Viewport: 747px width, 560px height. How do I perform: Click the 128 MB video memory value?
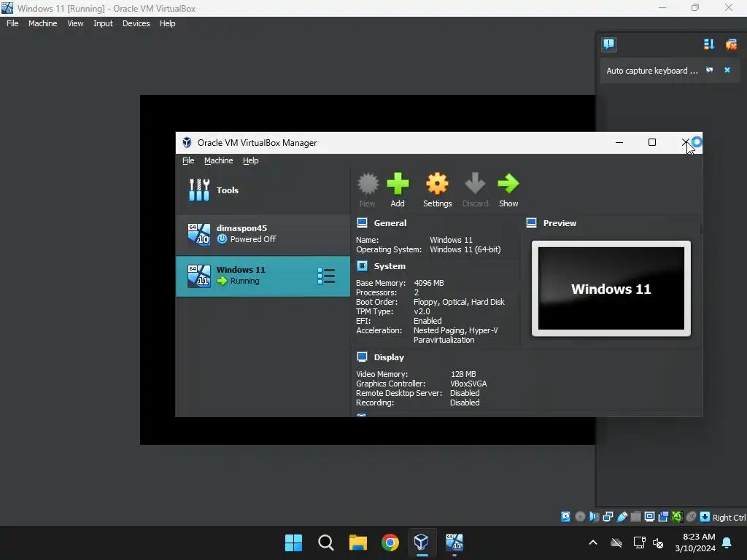coord(463,374)
